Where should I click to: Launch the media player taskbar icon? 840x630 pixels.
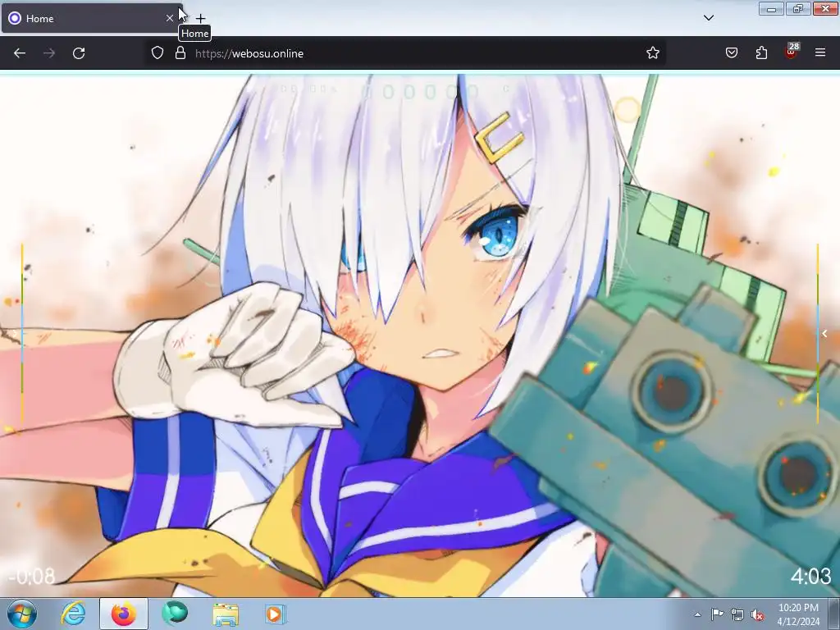coord(276,614)
